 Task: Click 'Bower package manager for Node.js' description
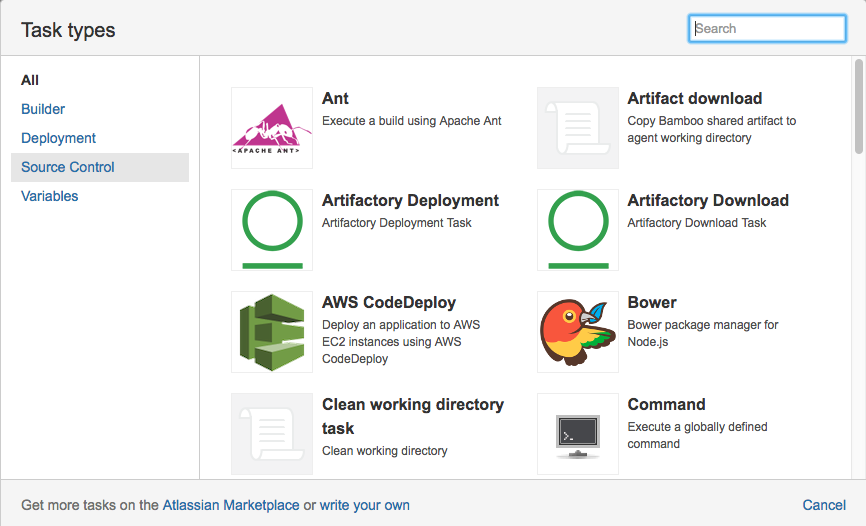(703, 333)
